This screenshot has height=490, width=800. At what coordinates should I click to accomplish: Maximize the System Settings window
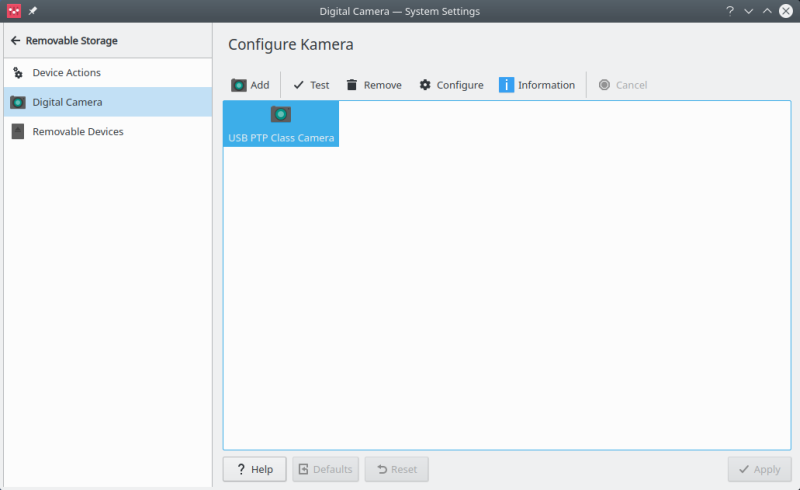click(x=767, y=11)
